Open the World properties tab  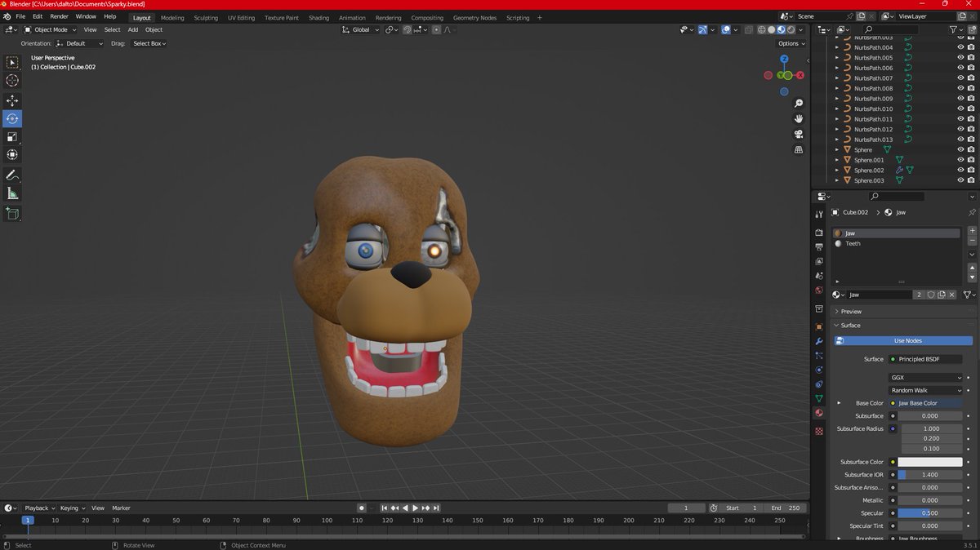tap(819, 290)
